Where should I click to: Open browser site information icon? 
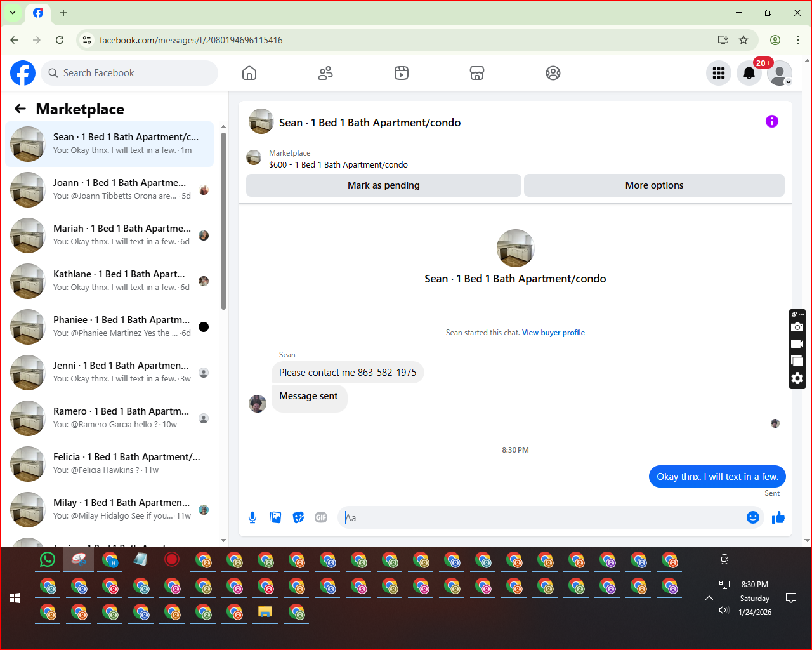pyautogui.click(x=88, y=40)
